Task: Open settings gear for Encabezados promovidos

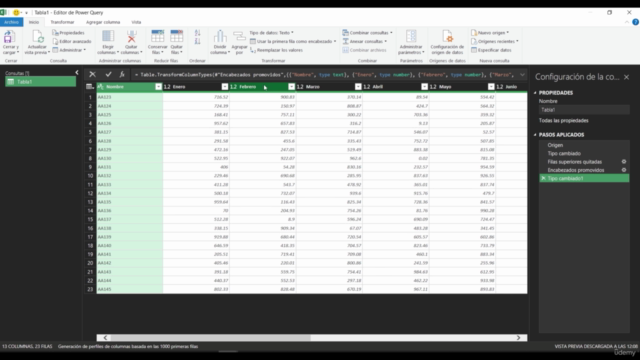Action: coord(624,170)
